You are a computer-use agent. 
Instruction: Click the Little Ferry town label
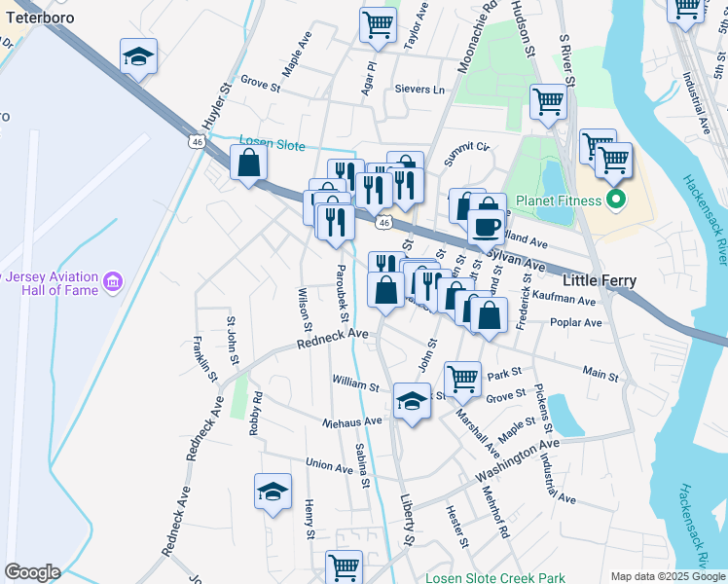pos(600,280)
